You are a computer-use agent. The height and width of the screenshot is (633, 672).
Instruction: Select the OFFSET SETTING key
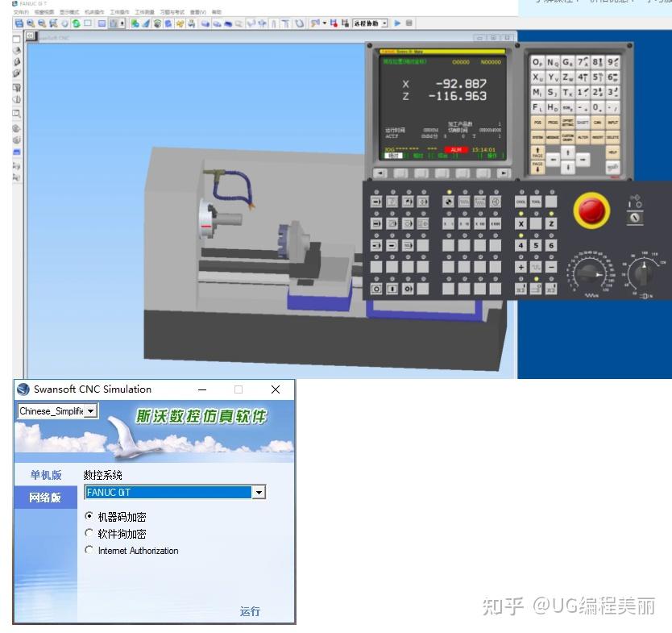[567, 123]
